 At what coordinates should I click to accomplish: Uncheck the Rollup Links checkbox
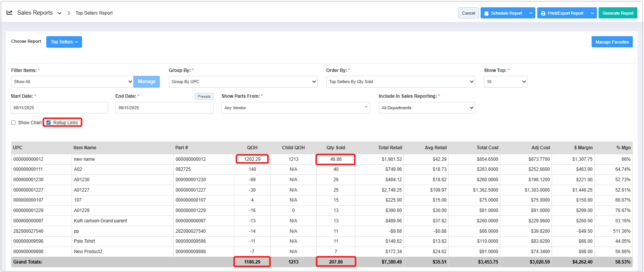[49, 123]
